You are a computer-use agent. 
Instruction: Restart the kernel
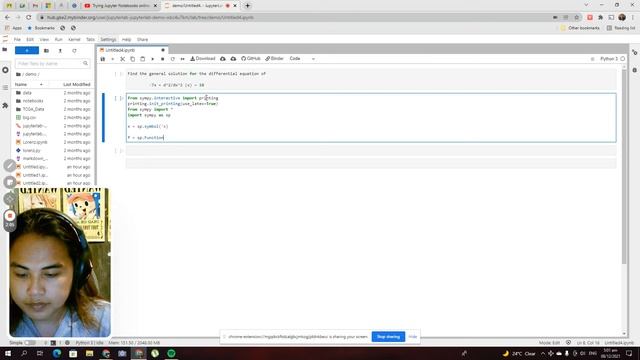coord(173,59)
